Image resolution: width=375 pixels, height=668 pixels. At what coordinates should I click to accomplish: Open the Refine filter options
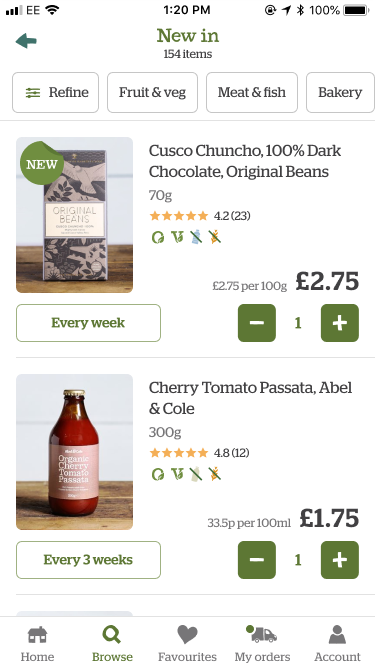click(55, 92)
